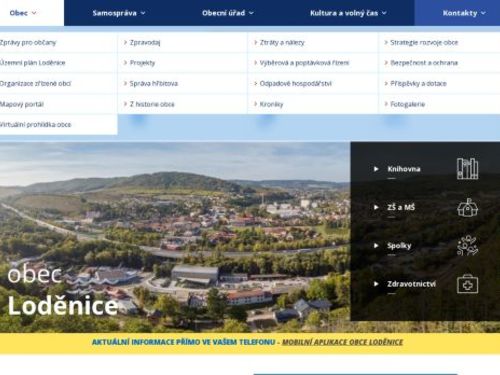Expand chevron next to Obecní úřad
This screenshot has height=375, width=500.
click(251, 13)
